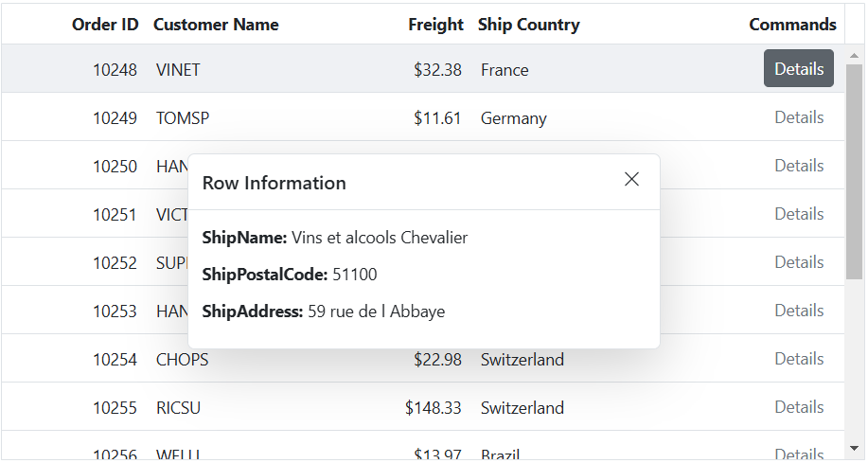Click the scrollbar down arrow
The height and width of the screenshot is (463, 868).
click(854, 448)
